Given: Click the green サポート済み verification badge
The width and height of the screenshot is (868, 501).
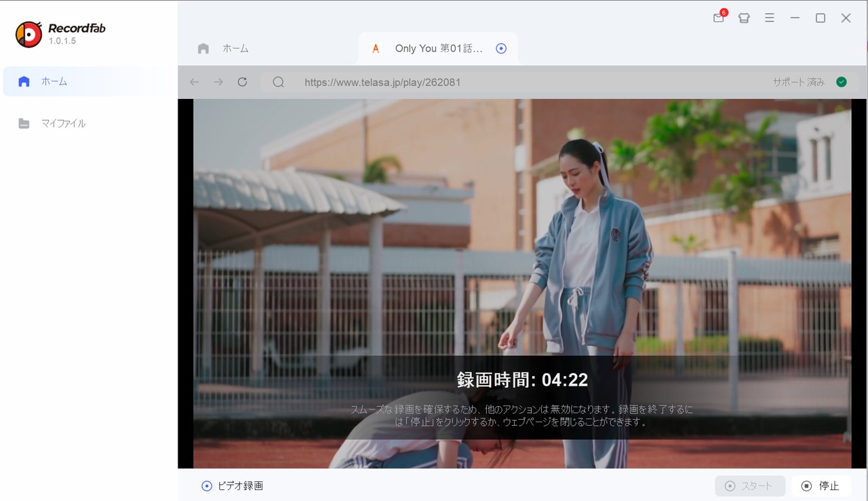Looking at the screenshot, I should (x=841, y=81).
